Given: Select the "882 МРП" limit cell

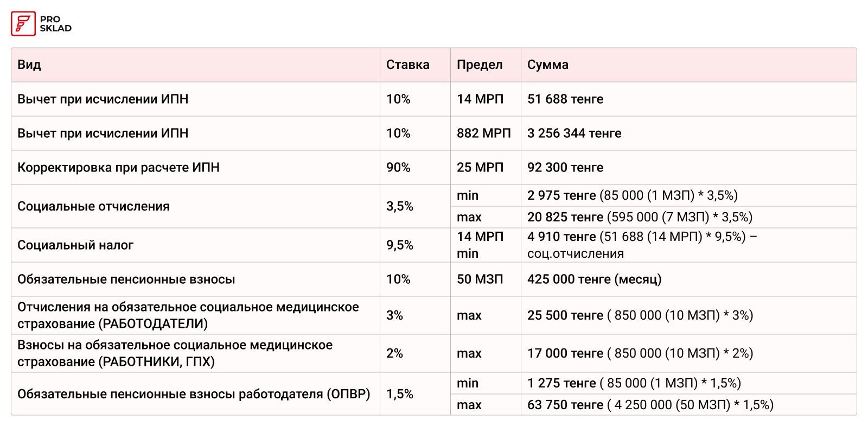Looking at the screenshot, I should (483, 133).
